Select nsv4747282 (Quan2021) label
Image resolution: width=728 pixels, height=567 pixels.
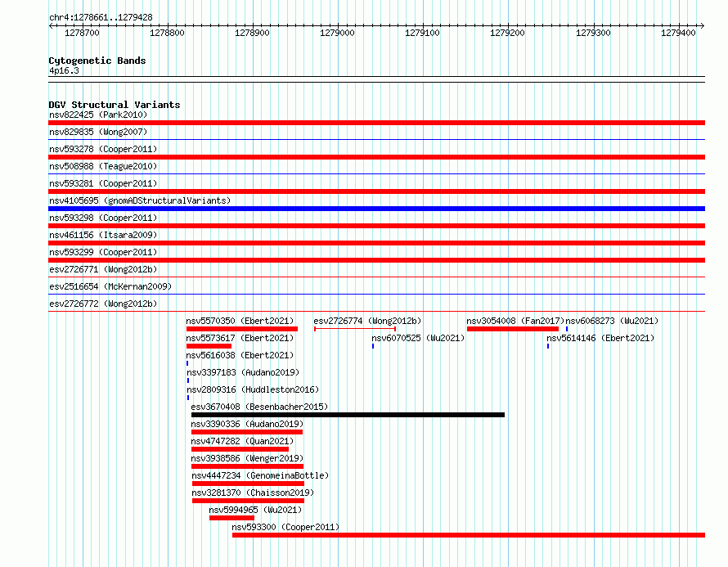coord(242,441)
